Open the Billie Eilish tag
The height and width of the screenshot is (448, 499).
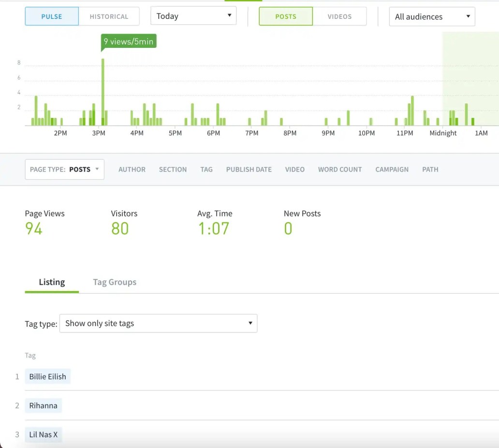pyautogui.click(x=47, y=376)
